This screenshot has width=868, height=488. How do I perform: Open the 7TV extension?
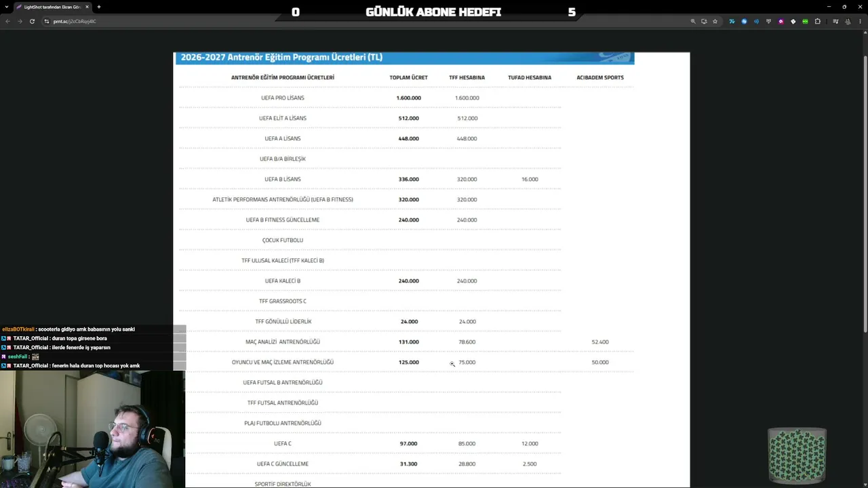point(732,21)
